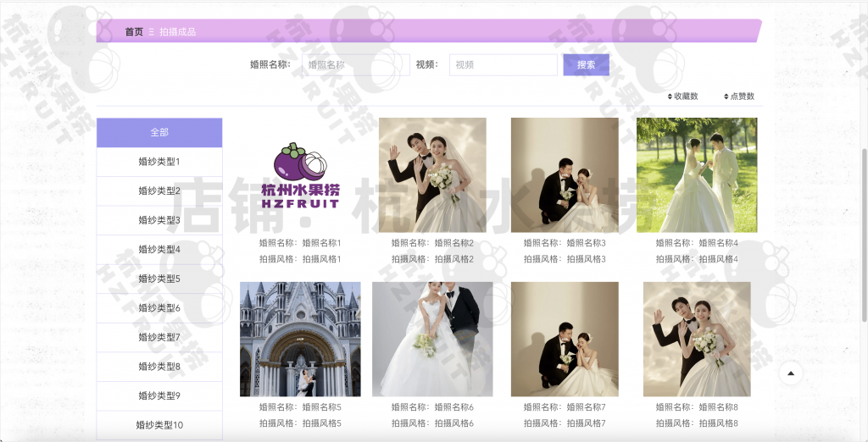868x442 pixels.
Task: Open the 首页 breadcrumb link
Action: coord(134,31)
